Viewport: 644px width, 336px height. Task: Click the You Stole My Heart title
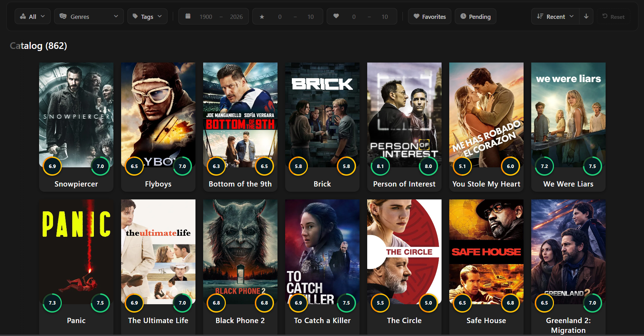click(486, 184)
